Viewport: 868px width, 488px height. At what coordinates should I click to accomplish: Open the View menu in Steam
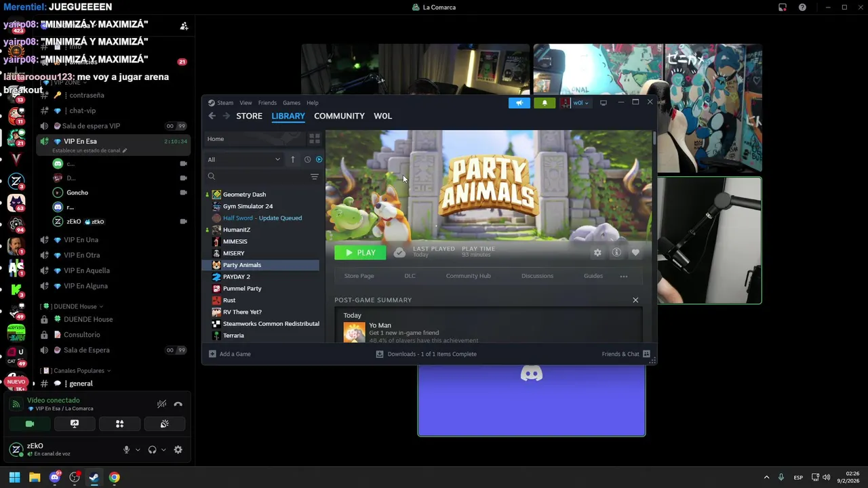coord(245,103)
